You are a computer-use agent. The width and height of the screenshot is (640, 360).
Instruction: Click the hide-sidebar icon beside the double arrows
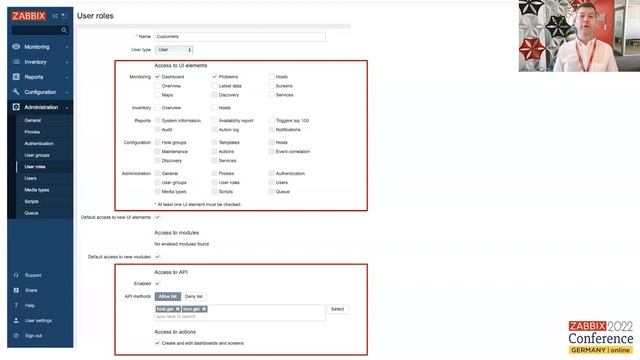[x=64, y=16]
